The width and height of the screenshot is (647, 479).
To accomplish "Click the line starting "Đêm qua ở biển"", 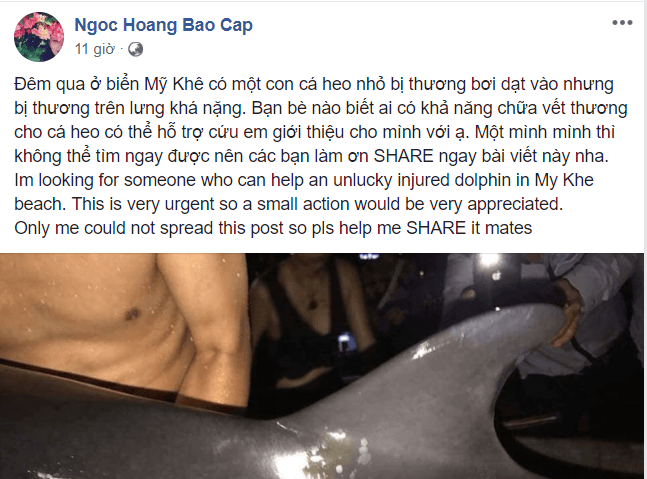I will tap(314, 84).
